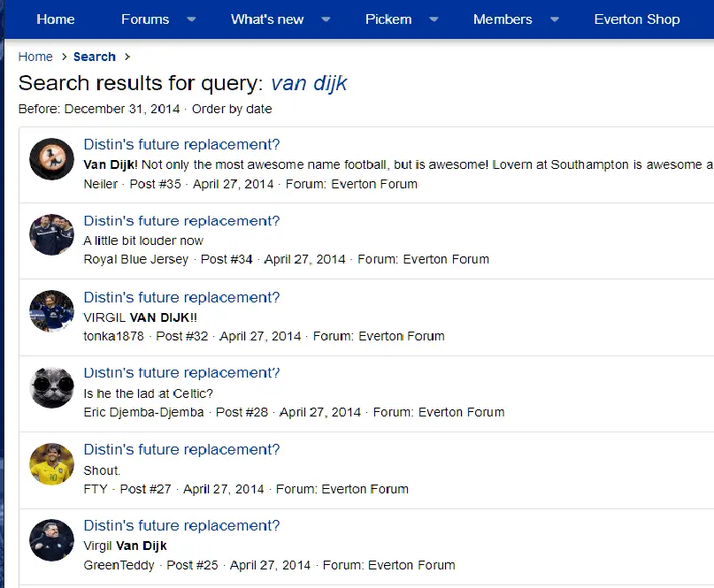This screenshot has width=714, height=588.
Task: Select the Members nav item
Action: click(x=503, y=19)
